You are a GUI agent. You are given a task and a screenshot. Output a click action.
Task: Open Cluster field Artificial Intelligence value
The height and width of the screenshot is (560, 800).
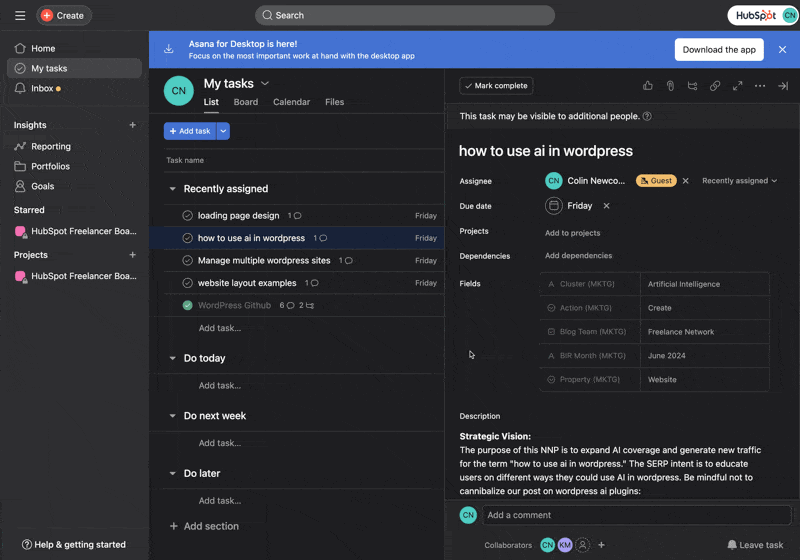coord(705,284)
